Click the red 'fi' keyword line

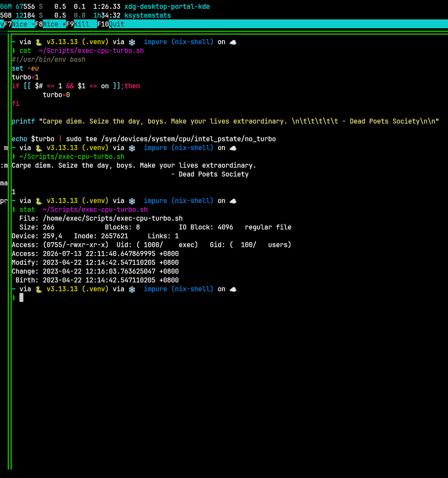16,104
